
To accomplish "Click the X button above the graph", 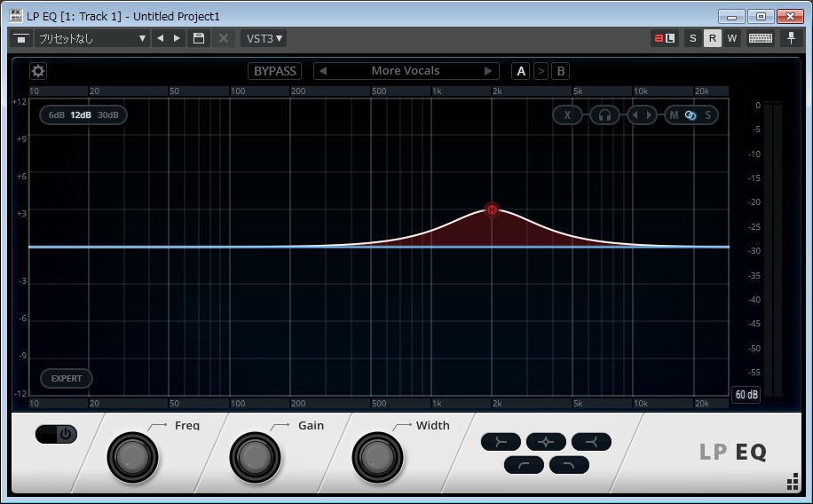I will click(x=568, y=115).
